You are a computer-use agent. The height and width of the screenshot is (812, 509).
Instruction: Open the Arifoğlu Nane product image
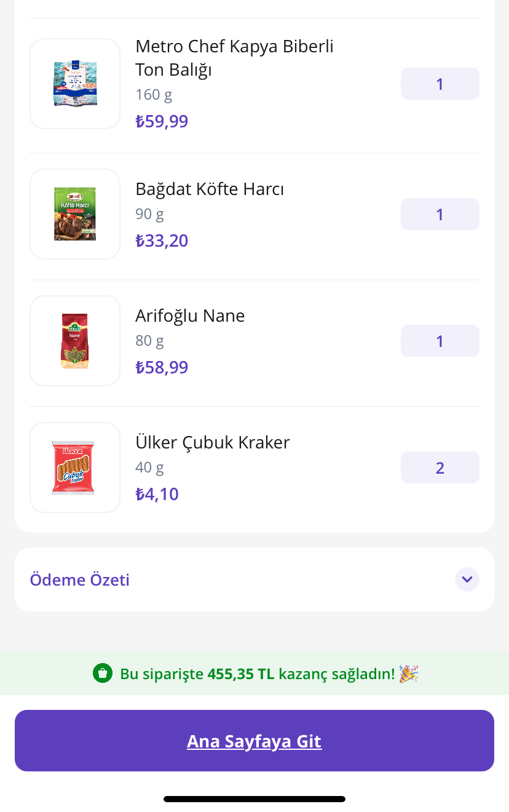point(75,341)
